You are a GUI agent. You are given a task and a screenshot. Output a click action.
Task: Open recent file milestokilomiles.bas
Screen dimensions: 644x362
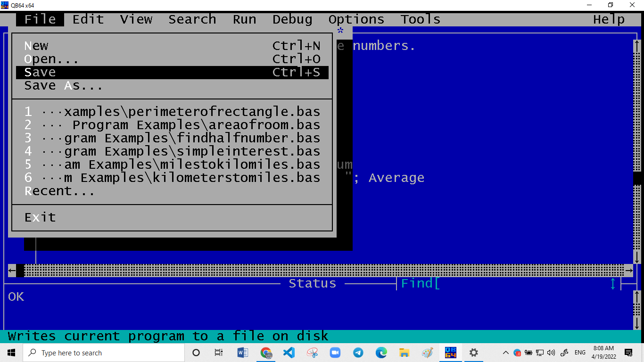click(172, 165)
